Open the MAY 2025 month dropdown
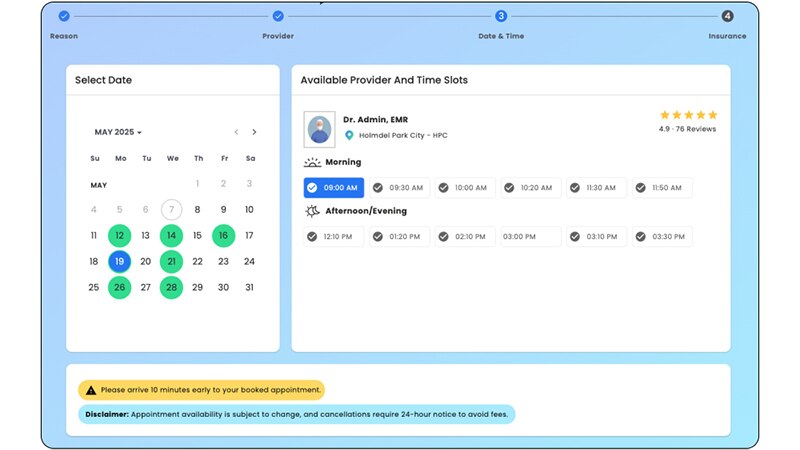 (118, 132)
